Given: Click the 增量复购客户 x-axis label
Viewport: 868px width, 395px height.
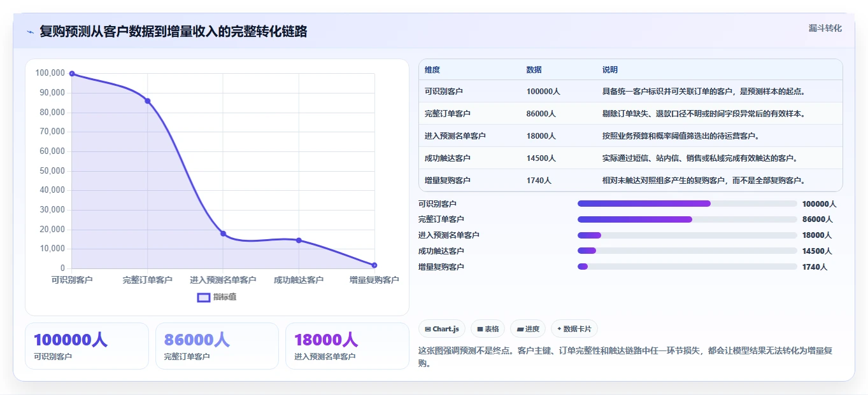Looking at the screenshot, I should pyautogui.click(x=374, y=280).
